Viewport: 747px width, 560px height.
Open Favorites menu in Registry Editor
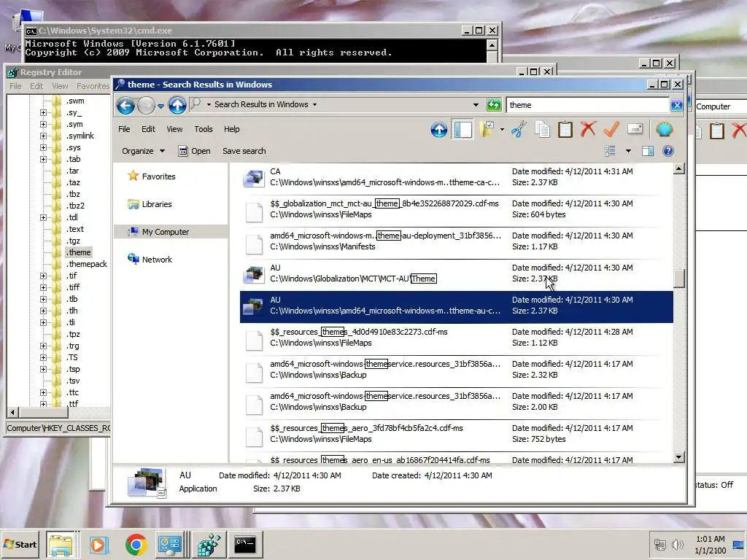(93, 86)
